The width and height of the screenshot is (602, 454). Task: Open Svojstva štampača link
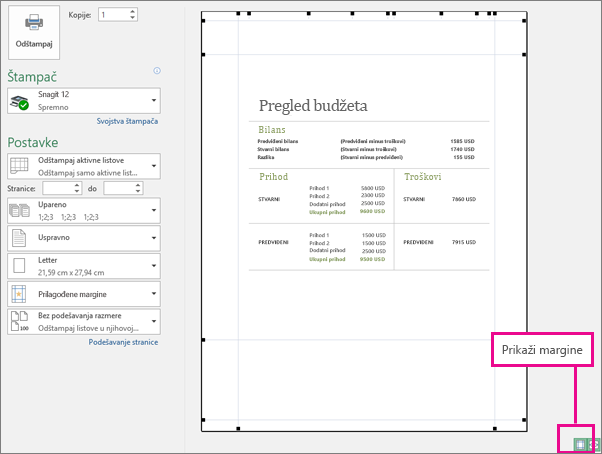(127, 121)
